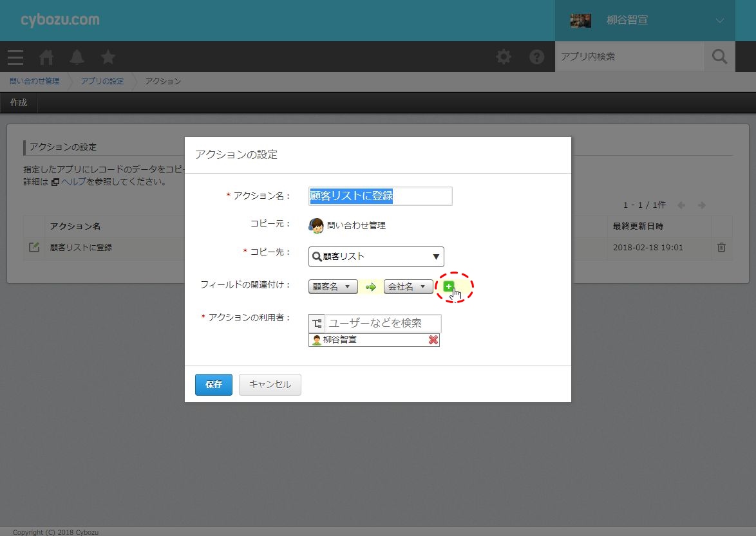
Task: Open the favorites star
Action: coord(108,57)
